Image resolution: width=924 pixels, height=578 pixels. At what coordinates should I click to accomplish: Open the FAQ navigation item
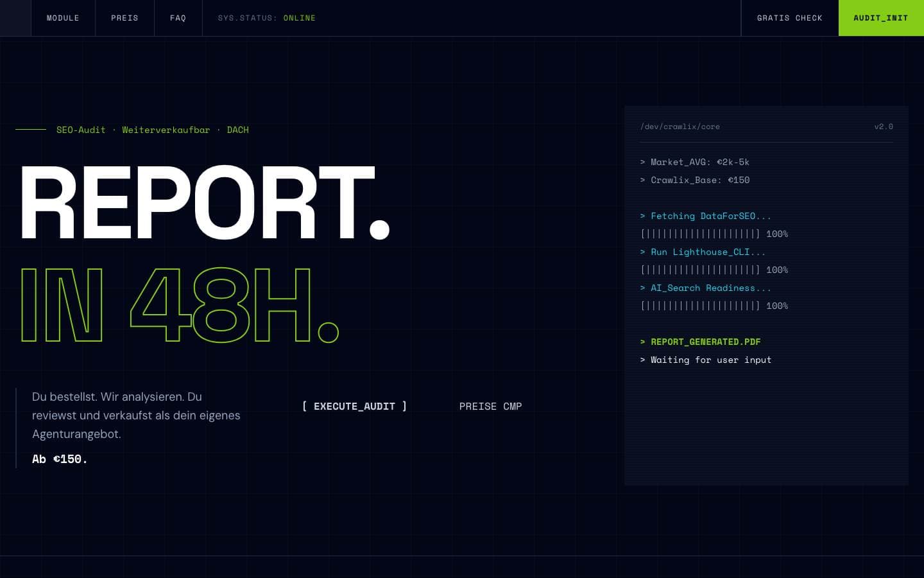pyautogui.click(x=178, y=18)
